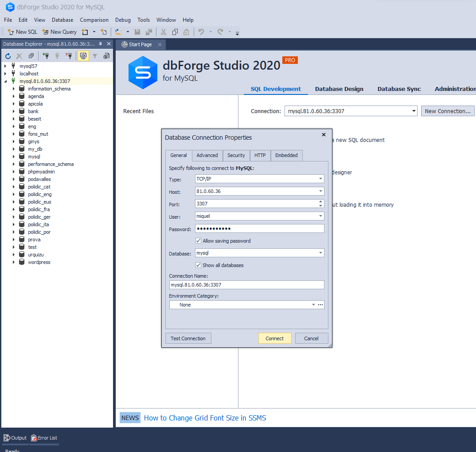Increase the Port value with up arrow
Image resolution: width=476 pixels, height=452 pixels.
click(320, 201)
